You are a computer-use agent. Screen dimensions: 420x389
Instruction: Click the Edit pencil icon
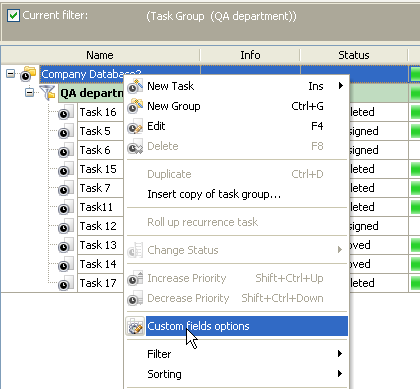click(135, 127)
